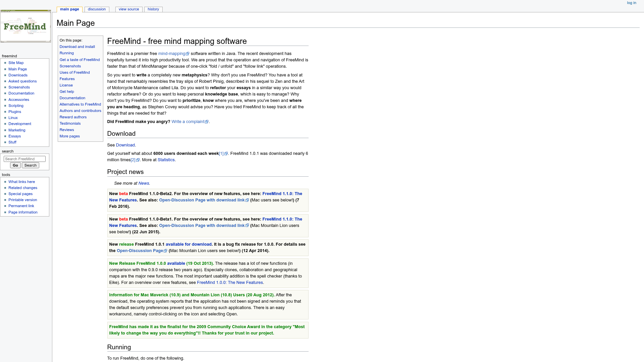This screenshot has height=362, width=644.
Task: Open the News link under Project news
Action: click(x=144, y=183)
